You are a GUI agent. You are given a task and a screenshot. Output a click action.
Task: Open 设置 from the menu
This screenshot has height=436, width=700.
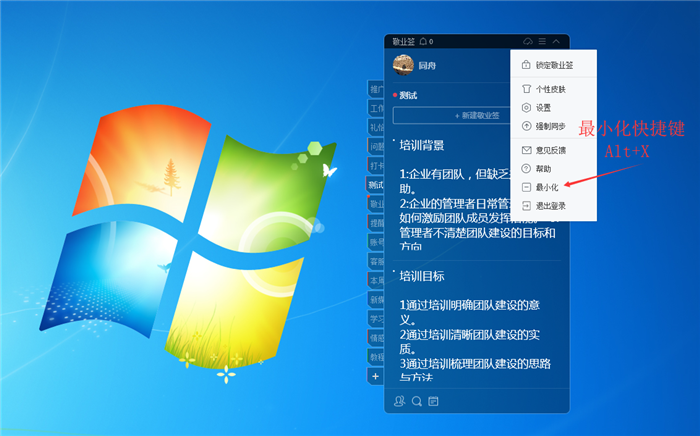pos(554,108)
